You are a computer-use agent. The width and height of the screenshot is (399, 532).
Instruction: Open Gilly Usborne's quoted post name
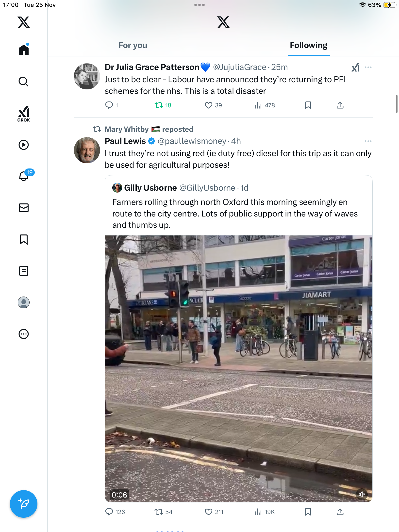coord(150,188)
